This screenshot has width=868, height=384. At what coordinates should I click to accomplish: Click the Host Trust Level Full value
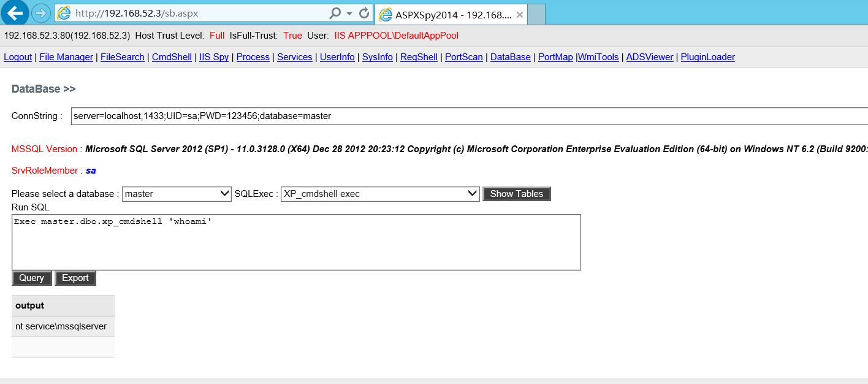(217, 36)
